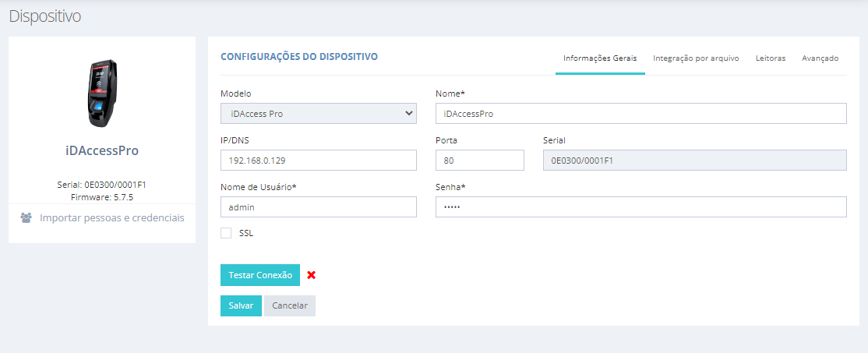Click the Firmware: 5.7.5 text

102,196
